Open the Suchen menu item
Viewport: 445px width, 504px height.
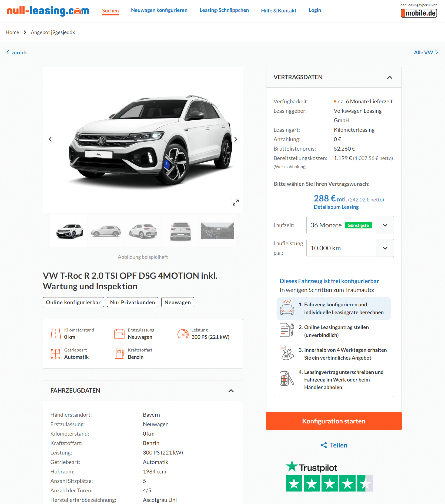click(x=110, y=11)
